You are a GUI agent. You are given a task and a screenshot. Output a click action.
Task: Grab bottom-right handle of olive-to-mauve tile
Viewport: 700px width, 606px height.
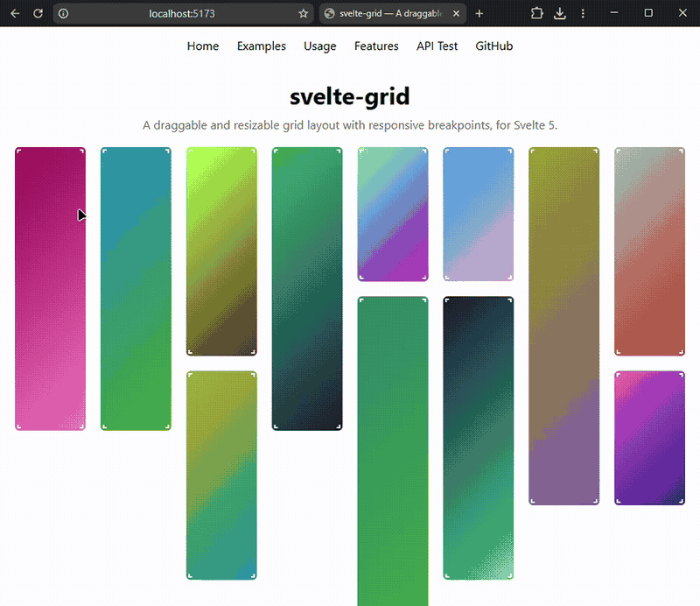point(596,502)
